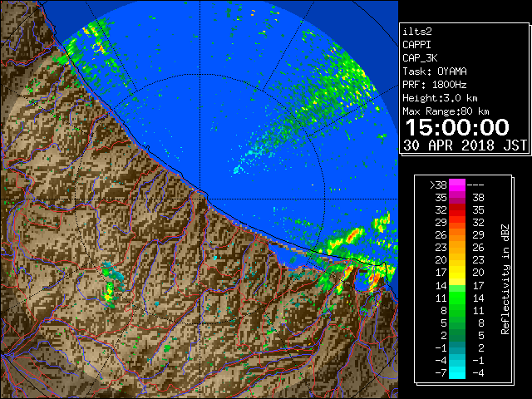Click the 'ilts2' radar site label
Image resolution: width=532 pixels, height=399 pixels.
coord(417,32)
